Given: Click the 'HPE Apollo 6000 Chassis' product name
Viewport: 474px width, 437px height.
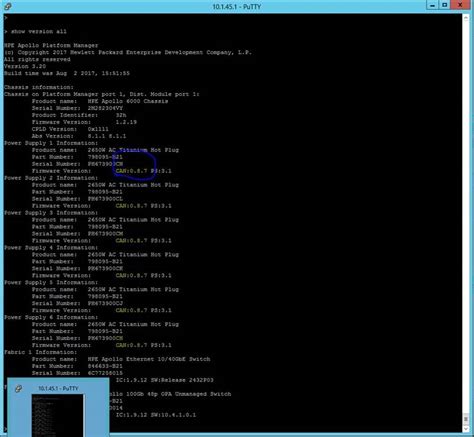Looking at the screenshot, I should pos(128,101).
